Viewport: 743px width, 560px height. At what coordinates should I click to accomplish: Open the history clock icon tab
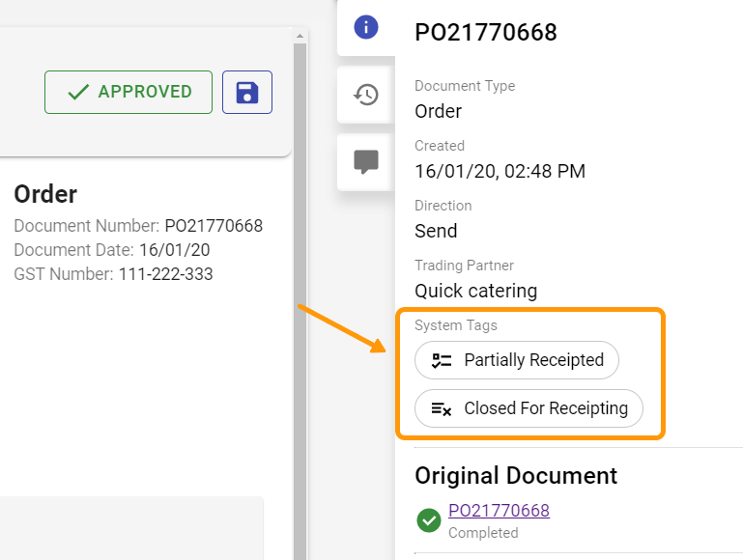click(x=366, y=95)
